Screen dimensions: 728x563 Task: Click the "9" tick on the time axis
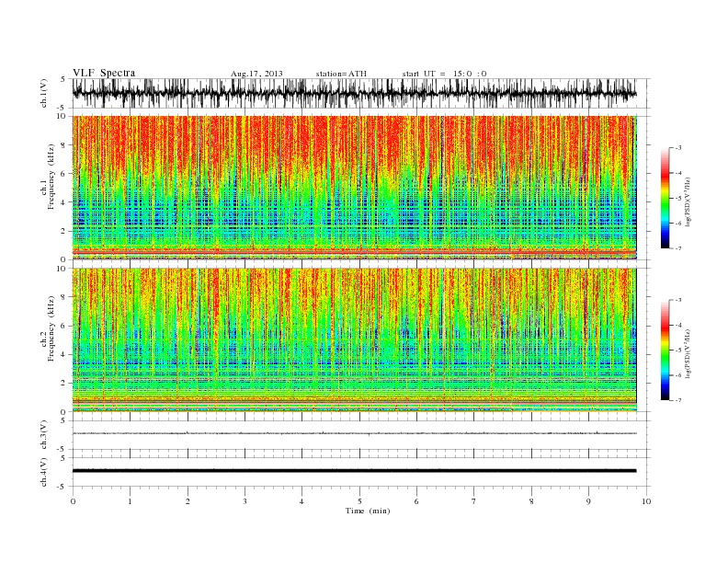pyautogui.click(x=589, y=501)
